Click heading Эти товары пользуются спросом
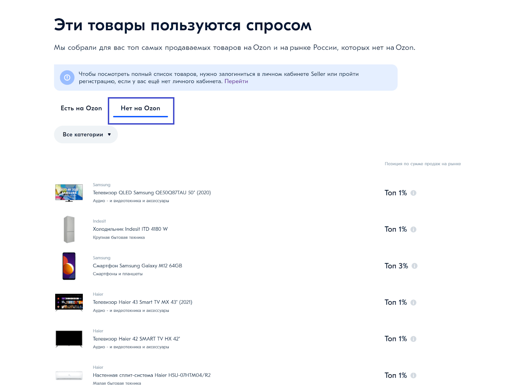 [183, 25]
